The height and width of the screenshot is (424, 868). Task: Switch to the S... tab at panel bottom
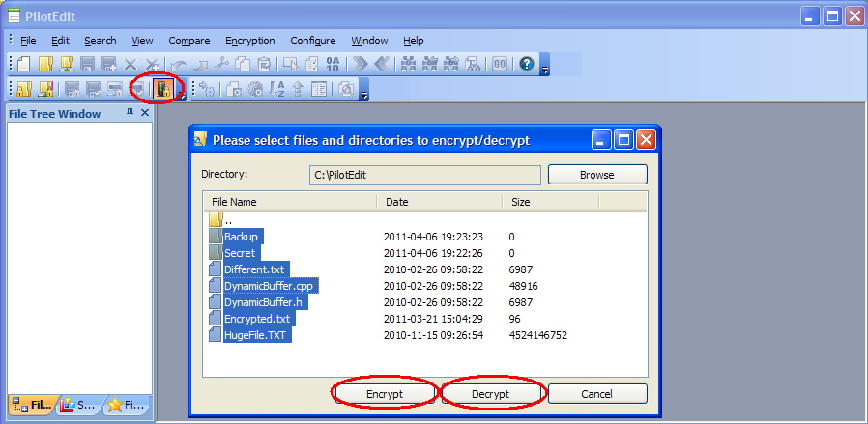click(79, 406)
